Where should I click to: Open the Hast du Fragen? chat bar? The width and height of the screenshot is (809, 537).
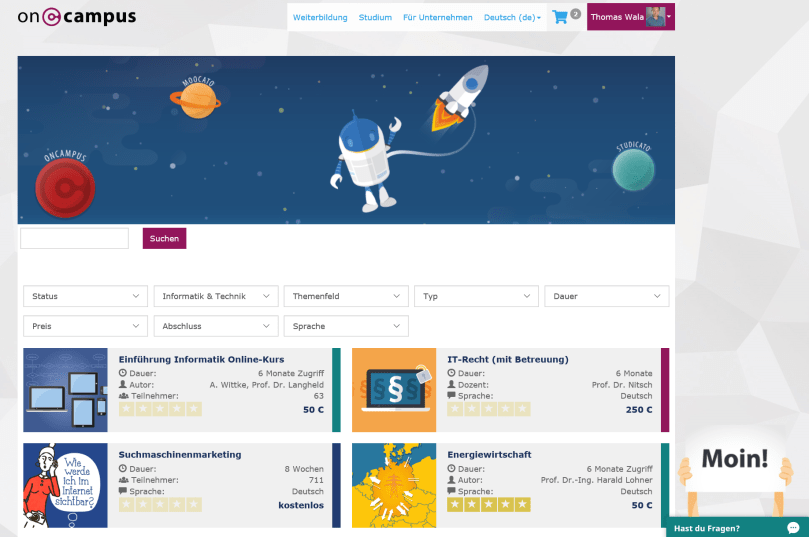pyautogui.click(x=738, y=527)
